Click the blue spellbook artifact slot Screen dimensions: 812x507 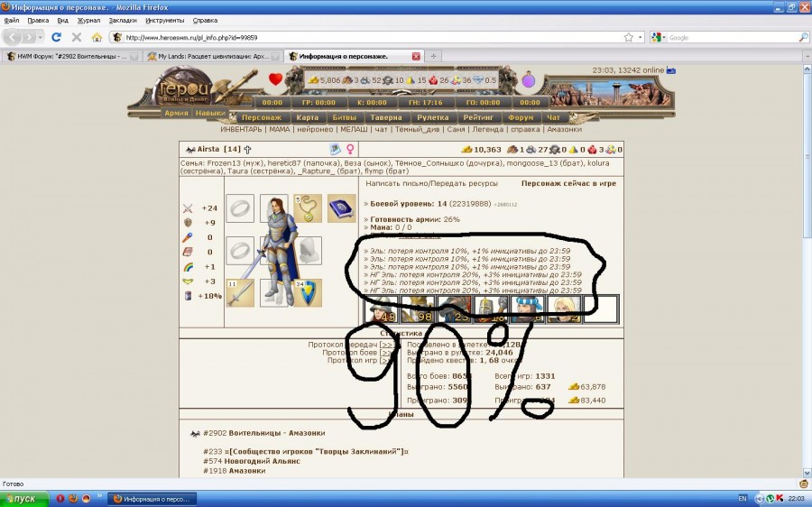(341, 208)
